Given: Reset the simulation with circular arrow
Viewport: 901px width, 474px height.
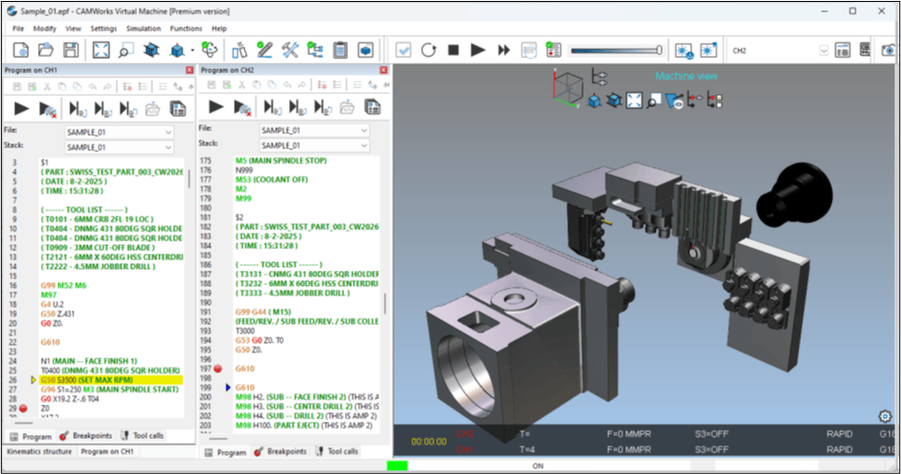Looking at the screenshot, I should click(429, 50).
